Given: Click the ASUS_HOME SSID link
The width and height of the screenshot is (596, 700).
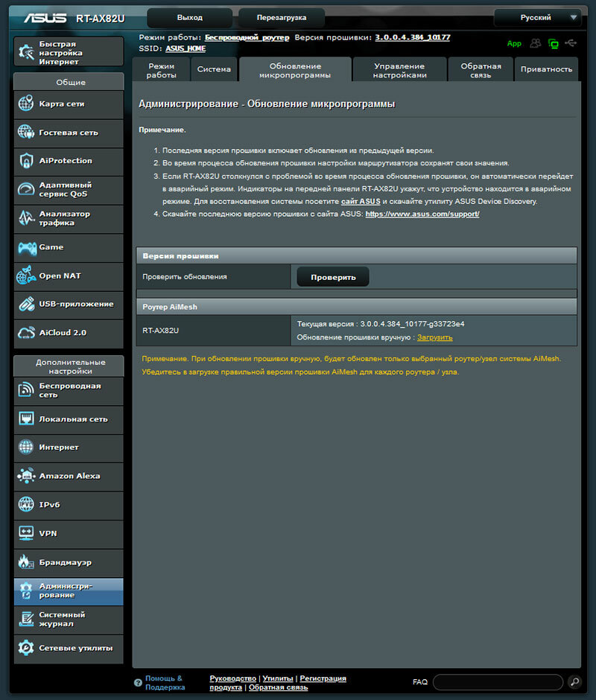Looking at the screenshot, I should point(186,48).
